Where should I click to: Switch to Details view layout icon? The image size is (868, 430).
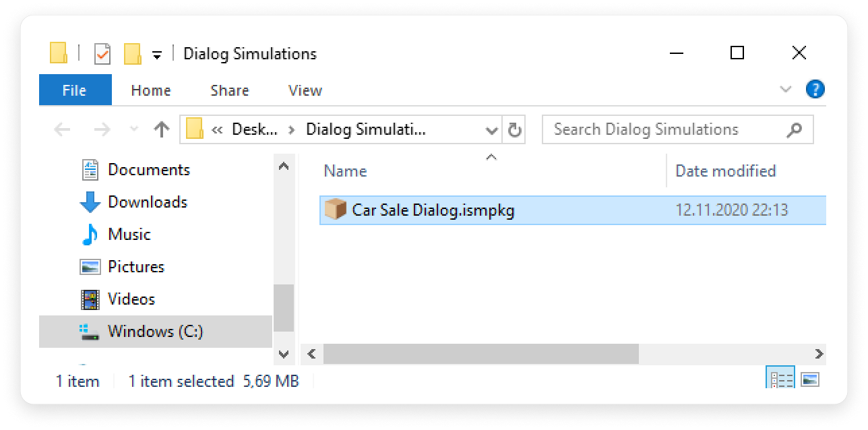coord(781,379)
